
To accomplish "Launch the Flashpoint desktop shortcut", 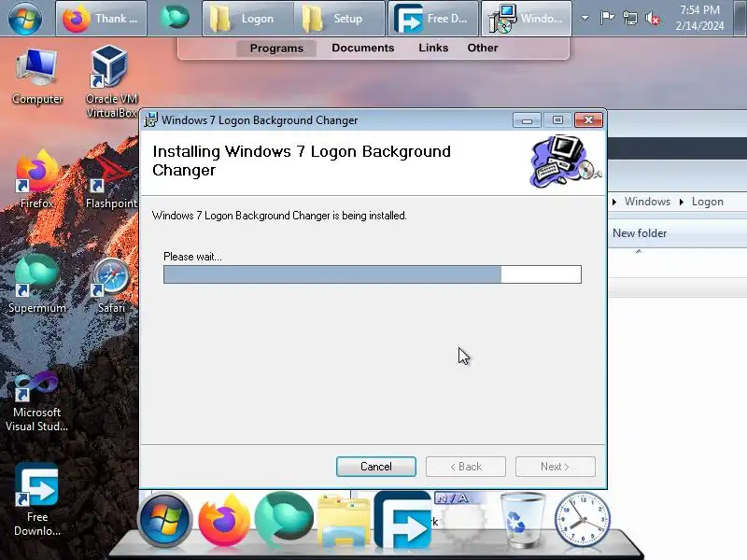I will (x=111, y=181).
